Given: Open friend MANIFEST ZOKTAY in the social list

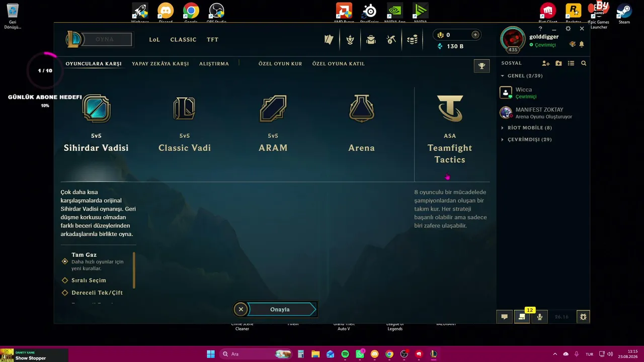Looking at the screenshot, I should (543, 113).
